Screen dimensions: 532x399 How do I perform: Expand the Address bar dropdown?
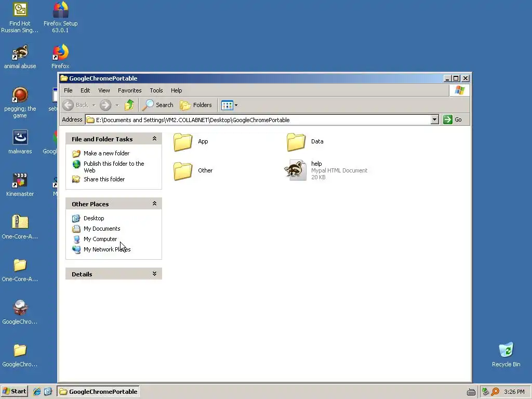[x=435, y=119]
